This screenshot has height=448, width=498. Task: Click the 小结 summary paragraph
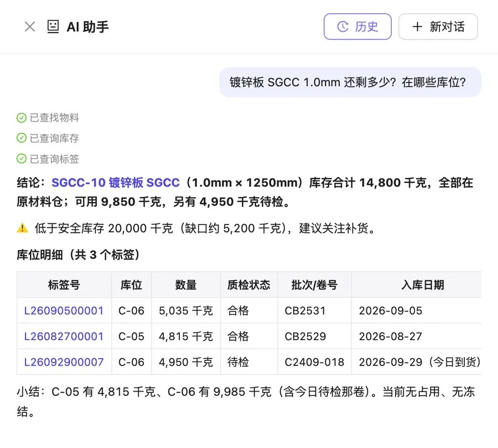[246, 402]
